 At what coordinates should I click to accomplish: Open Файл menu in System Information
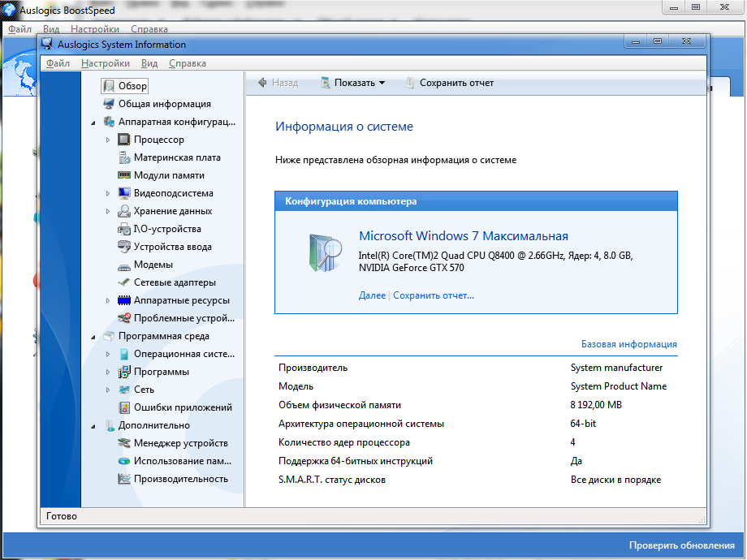coord(58,63)
